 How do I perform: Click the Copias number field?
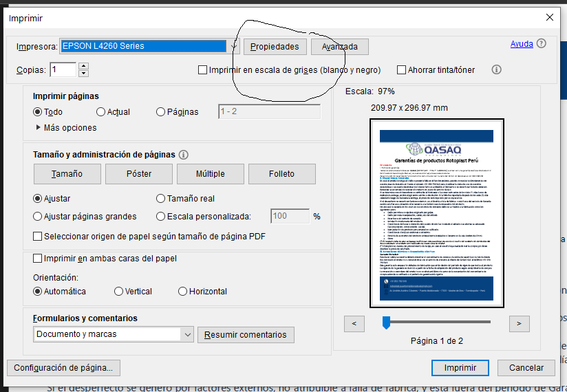(63, 69)
